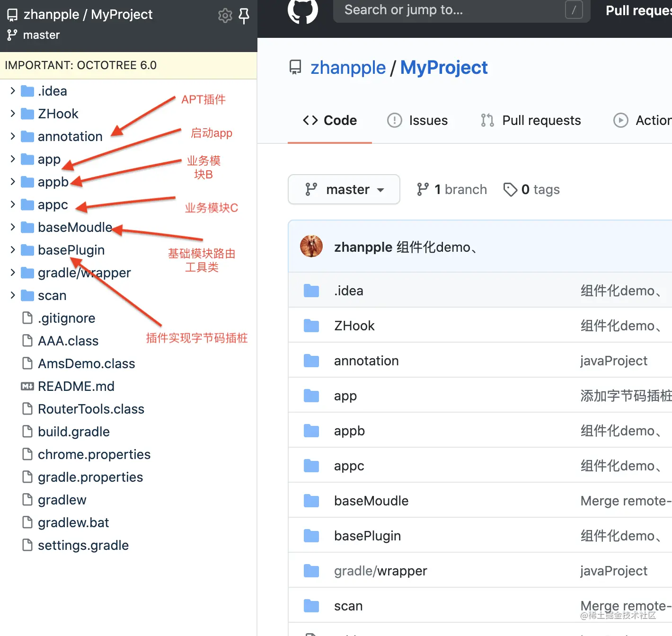
Task: Click README.md markdown file icon
Action: click(x=27, y=386)
